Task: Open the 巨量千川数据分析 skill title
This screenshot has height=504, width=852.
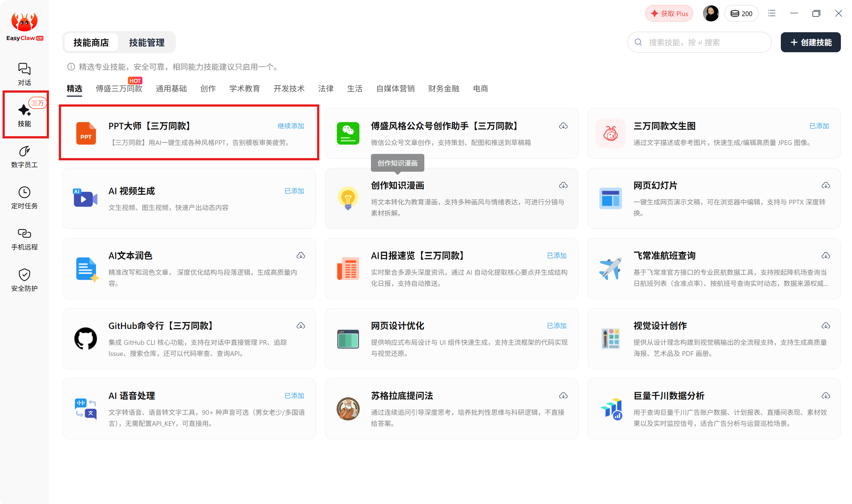Action: coord(668,396)
